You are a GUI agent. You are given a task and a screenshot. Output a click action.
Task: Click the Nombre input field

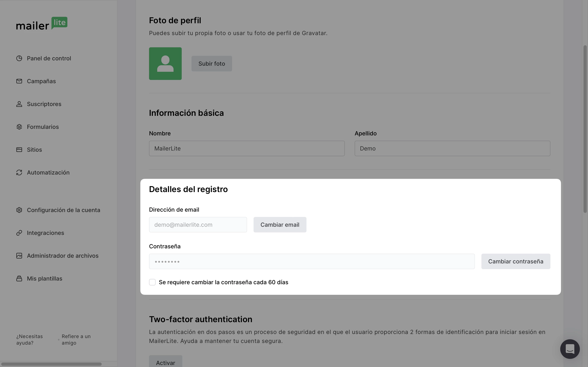pyautogui.click(x=247, y=149)
